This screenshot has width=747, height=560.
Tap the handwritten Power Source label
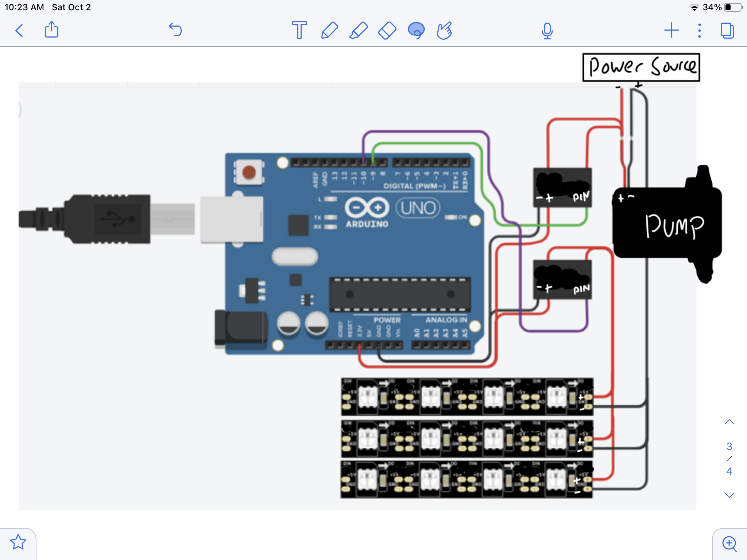(x=641, y=67)
